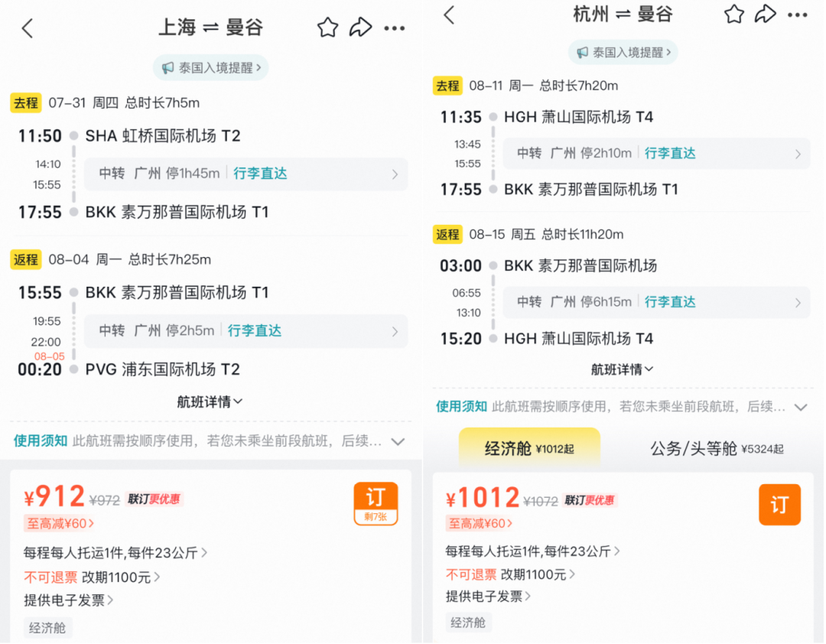The height and width of the screenshot is (644, 826).
Task: Expand the 使用须知 notice on the Hangzhou page
Action: [x=800, y=408]
